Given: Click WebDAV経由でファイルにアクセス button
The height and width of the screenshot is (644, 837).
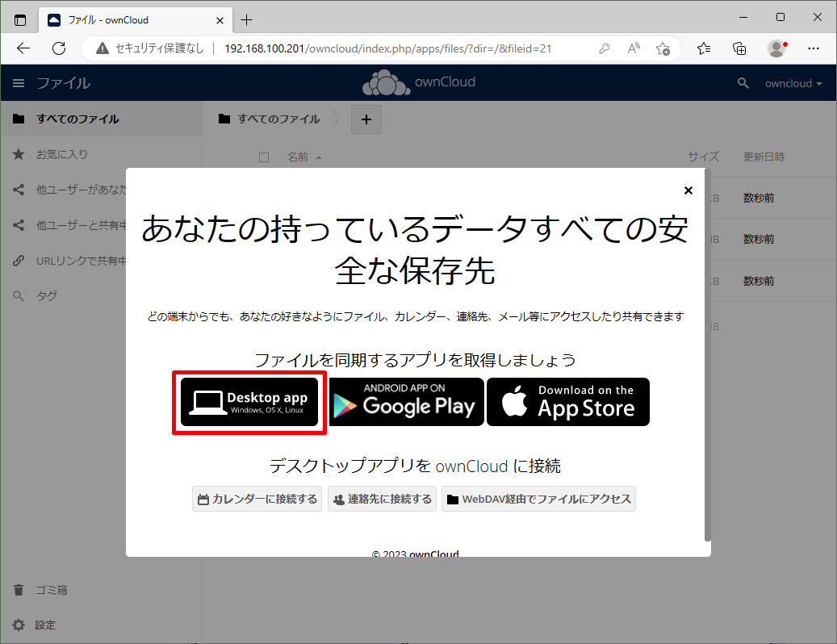Looking at the screenshot, I should point(538,499).
